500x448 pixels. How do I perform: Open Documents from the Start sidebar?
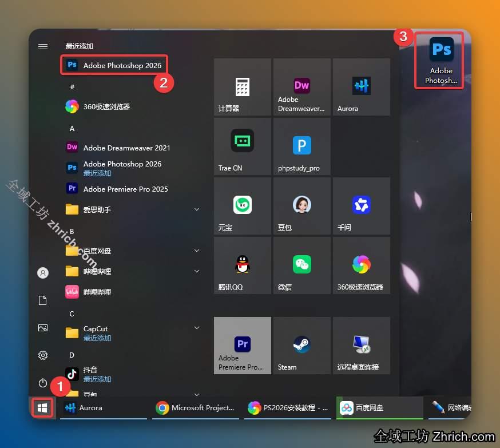(43, 300)
